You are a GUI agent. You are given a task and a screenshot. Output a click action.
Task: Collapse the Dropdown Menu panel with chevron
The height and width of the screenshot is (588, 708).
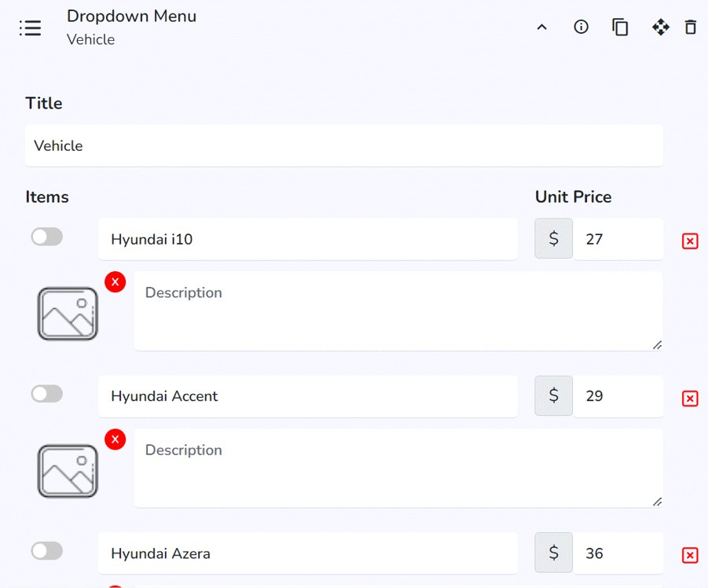542,28
